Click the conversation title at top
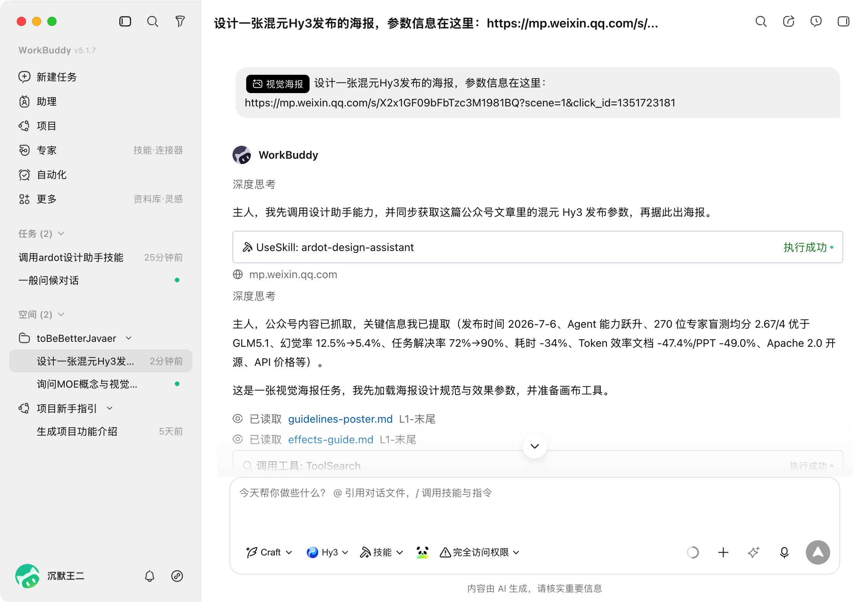868x602 pixels. (x=436, y=24)
